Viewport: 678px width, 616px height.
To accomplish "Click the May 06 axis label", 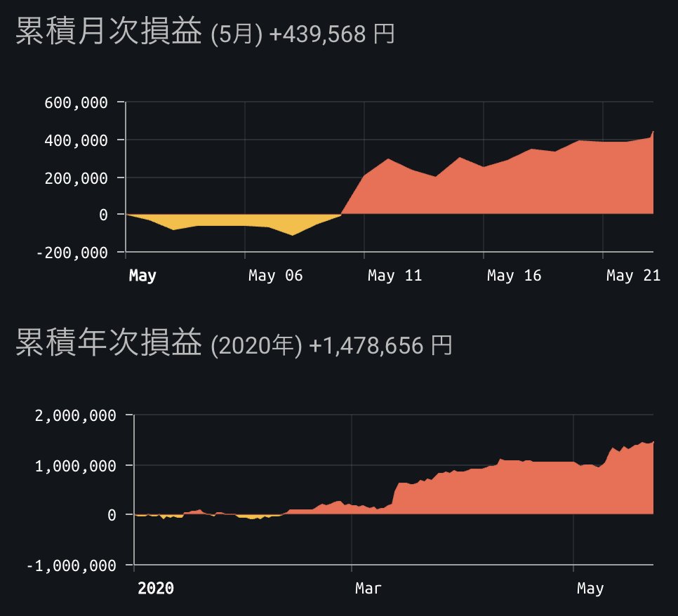I will pos(275,275).
